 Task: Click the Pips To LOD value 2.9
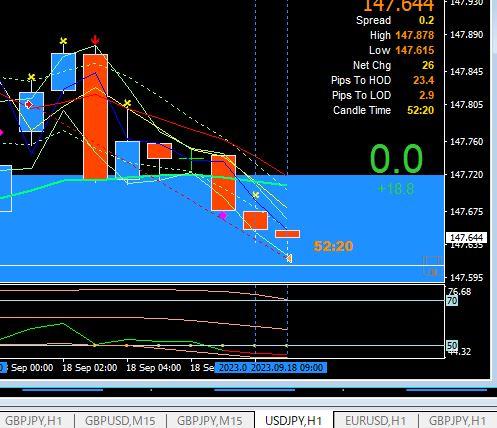pos(427,95)
